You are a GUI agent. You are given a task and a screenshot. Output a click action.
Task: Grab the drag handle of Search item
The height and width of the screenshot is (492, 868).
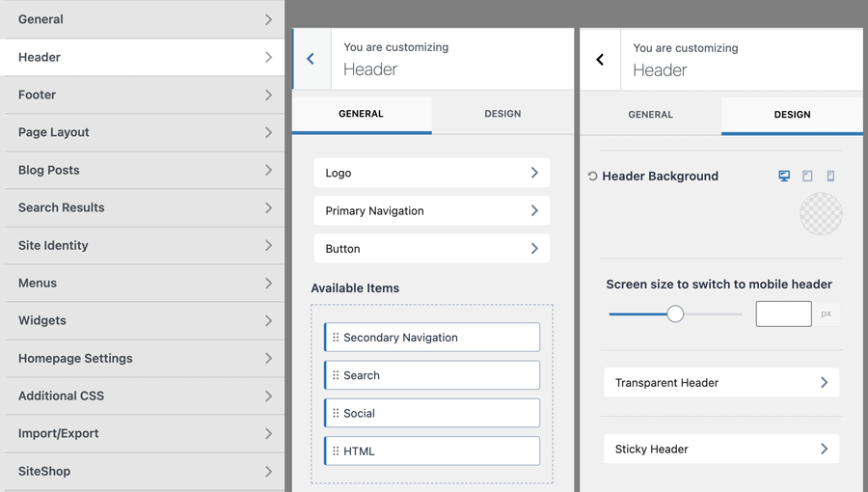tap(336, 375)
